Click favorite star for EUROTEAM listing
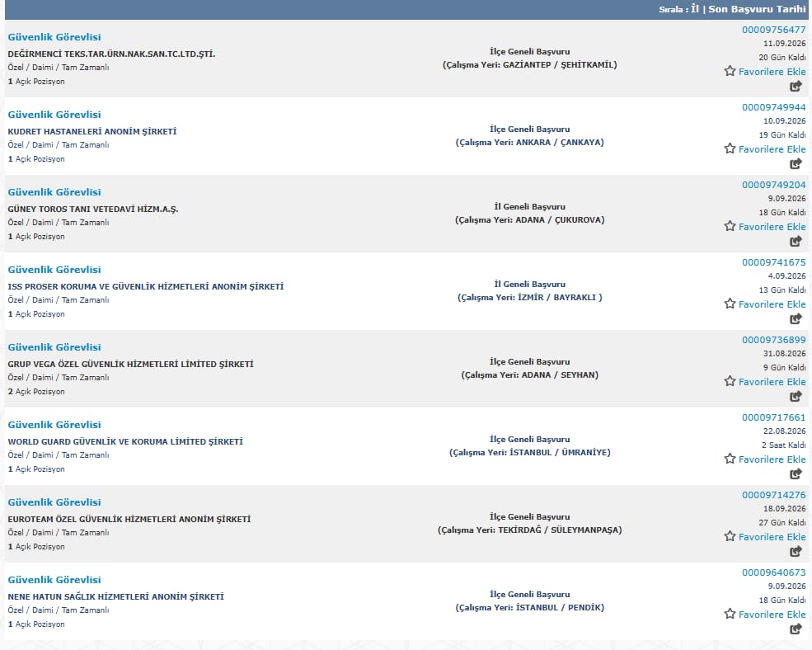Screen dimensions: 812x650 point(730,536)
